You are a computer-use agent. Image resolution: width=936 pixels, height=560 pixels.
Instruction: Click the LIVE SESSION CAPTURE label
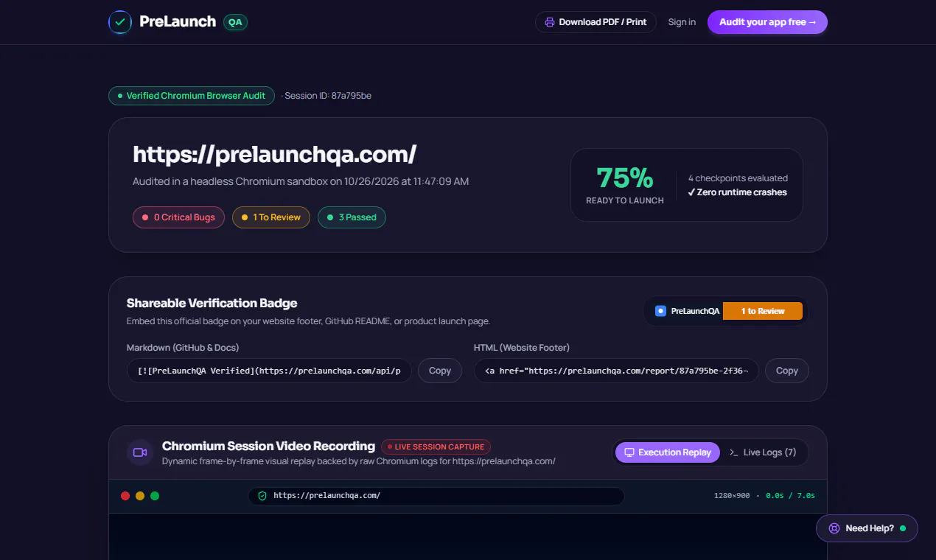point(436,447)
